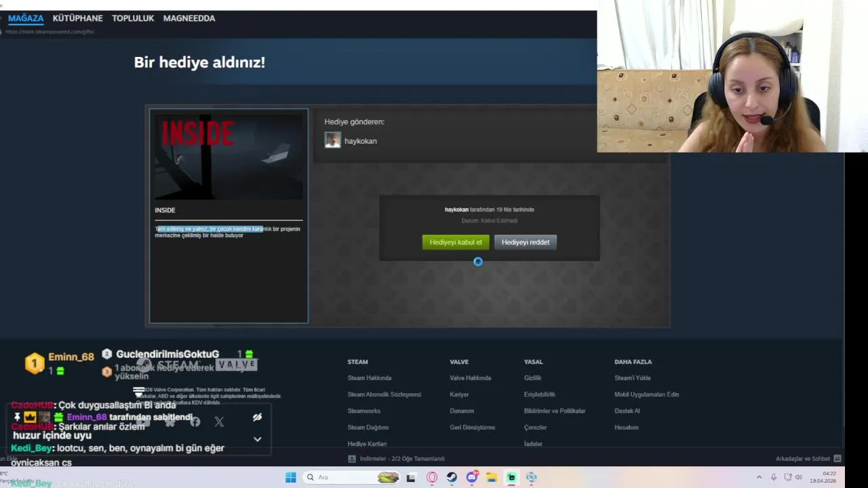Expand the hidden system tray icons
This screenshot has width=868, height=488.
click(759, 477)
